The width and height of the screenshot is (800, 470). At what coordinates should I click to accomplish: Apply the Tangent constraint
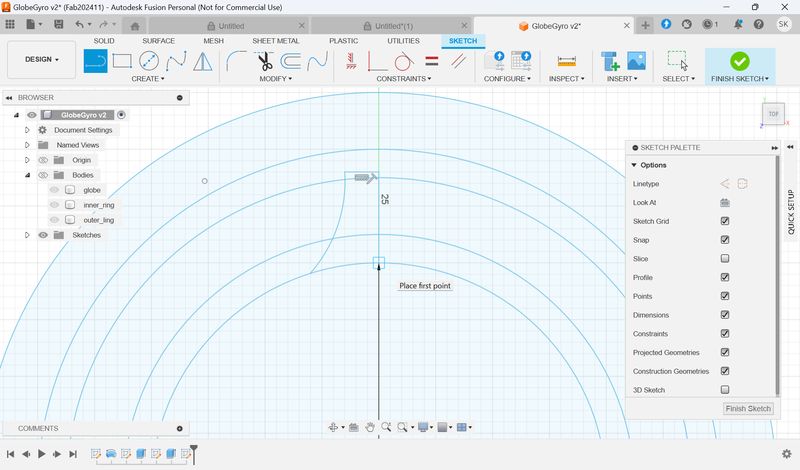point(404,61)
